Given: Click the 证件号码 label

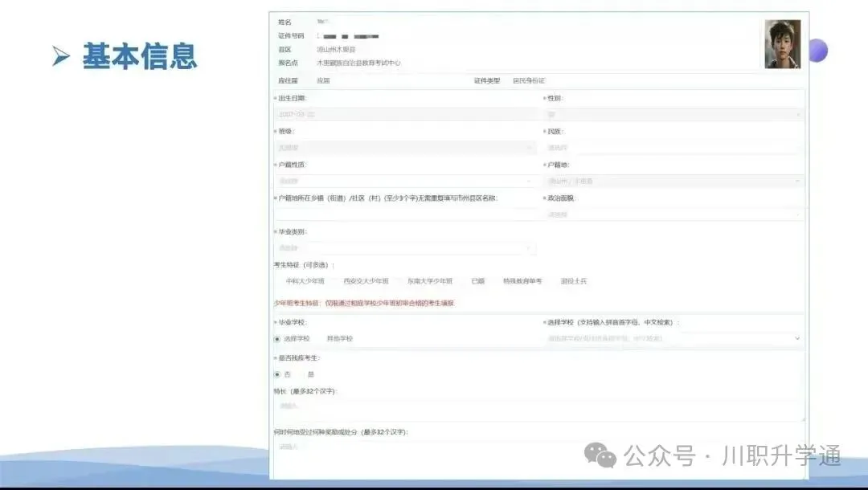Looking at the screenshot, I should (x=291, y=36).
